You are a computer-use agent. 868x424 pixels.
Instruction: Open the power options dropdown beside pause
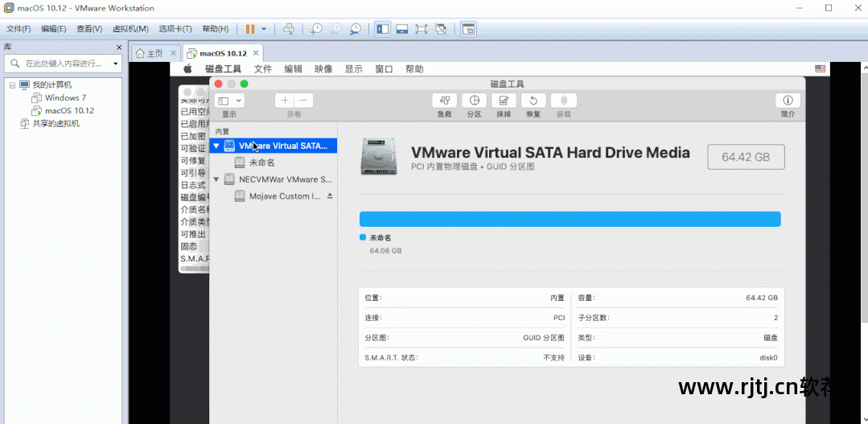point(264,29)
